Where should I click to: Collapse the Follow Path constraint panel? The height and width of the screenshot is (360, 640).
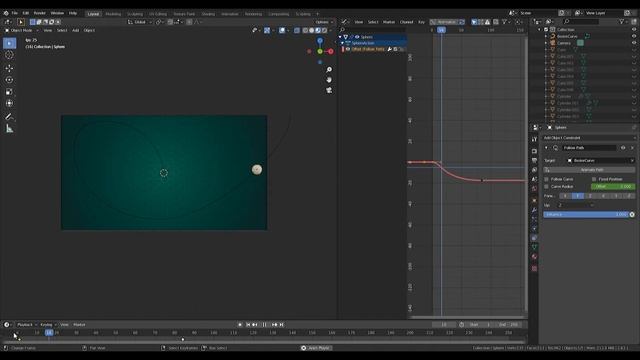(547, 148)
